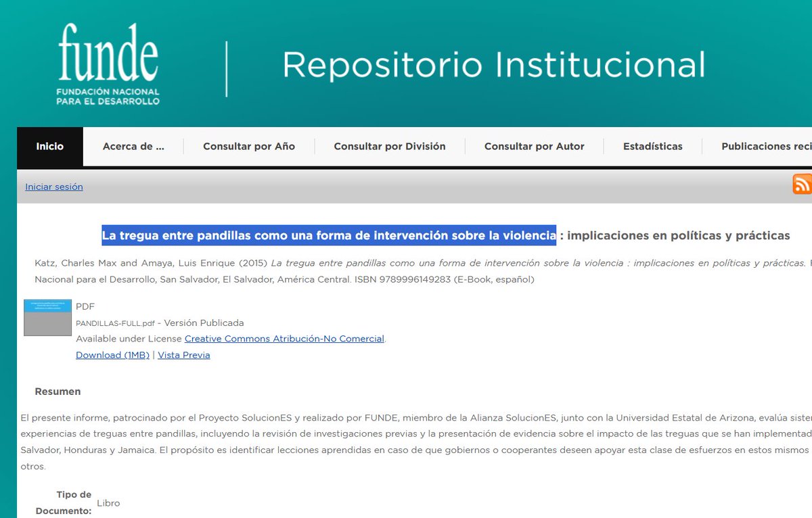
Task: Click the Resumen section heading
Action: 58,392
